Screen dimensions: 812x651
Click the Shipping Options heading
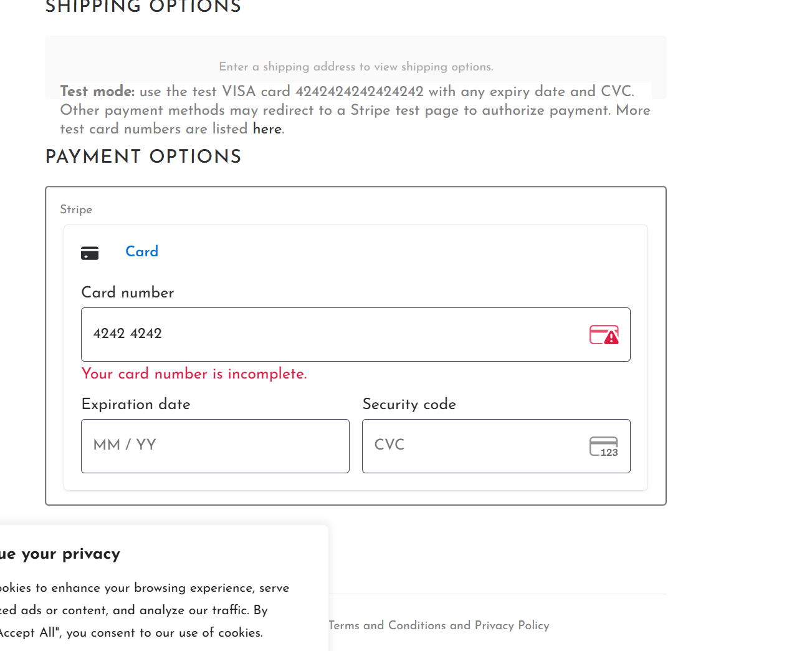click(x=143, y=7)
